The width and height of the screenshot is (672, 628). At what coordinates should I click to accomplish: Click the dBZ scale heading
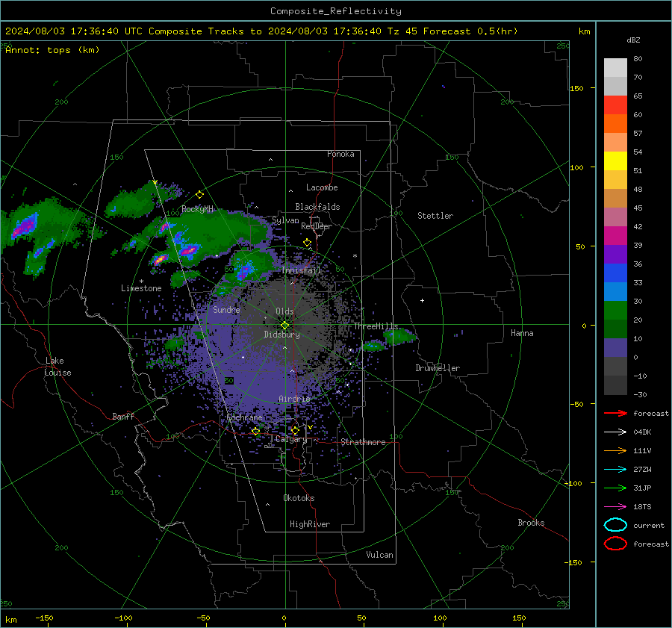click(x=633, y=40)
